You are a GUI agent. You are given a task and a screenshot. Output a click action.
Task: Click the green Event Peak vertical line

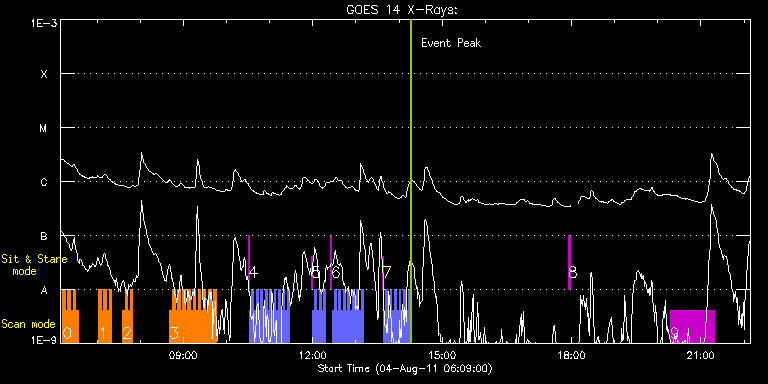click(x=410, y=181)
